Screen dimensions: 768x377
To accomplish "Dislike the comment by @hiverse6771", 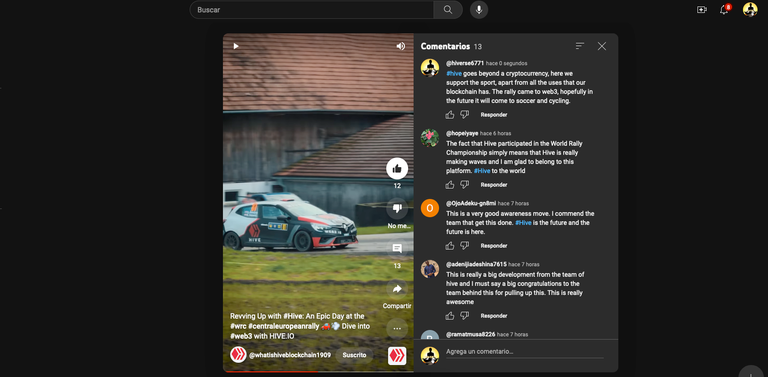I will pos(465,115).
